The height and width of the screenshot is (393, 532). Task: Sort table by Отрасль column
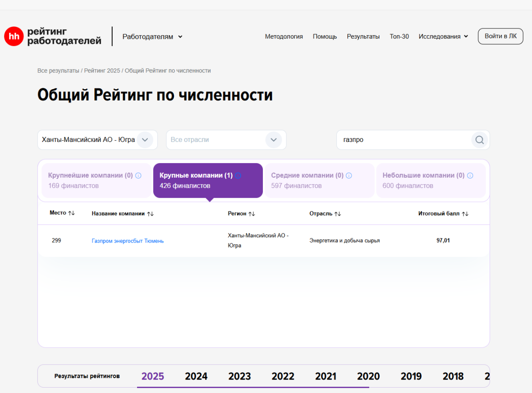pyautogui.click(x=337, y=214)
